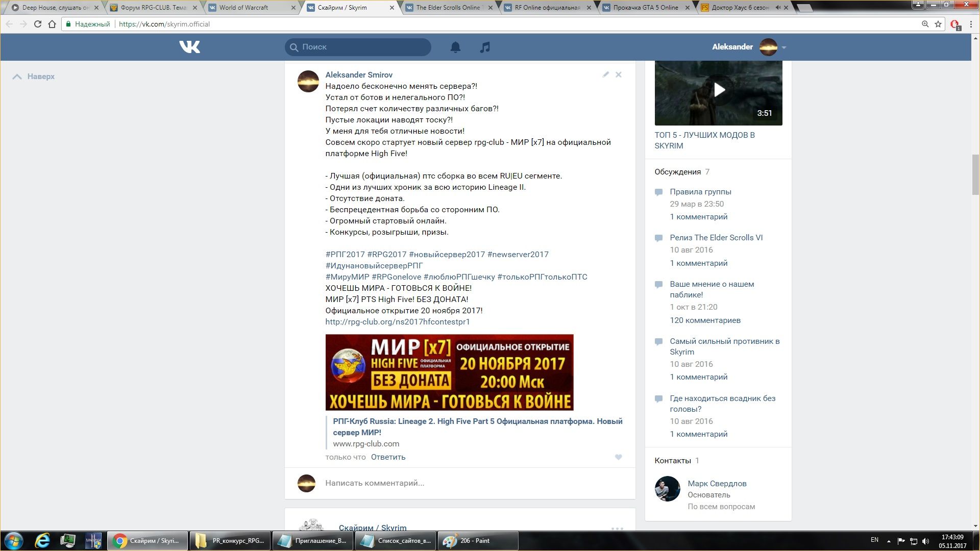
Task: Open the browser zoom magnifier icon
Action: point(925,24)
